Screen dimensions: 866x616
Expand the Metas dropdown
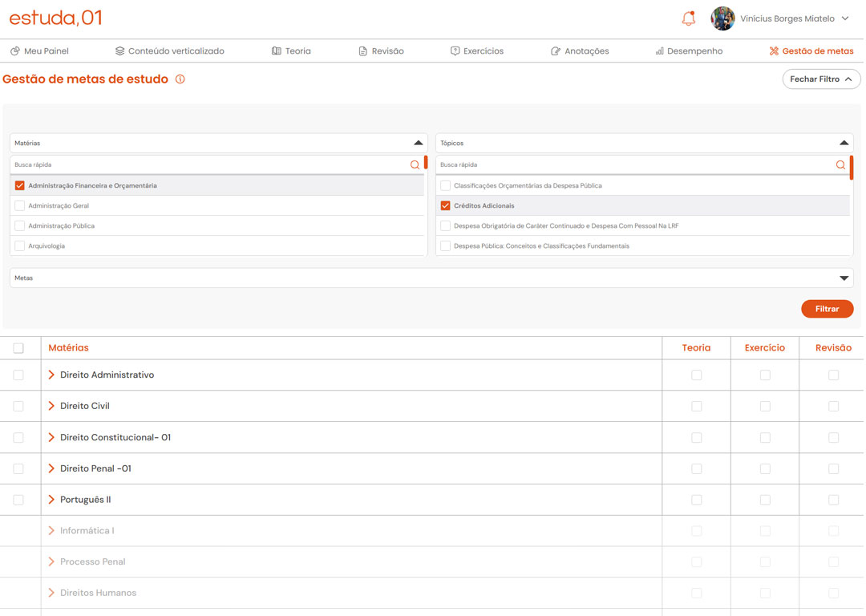[844, 278]
